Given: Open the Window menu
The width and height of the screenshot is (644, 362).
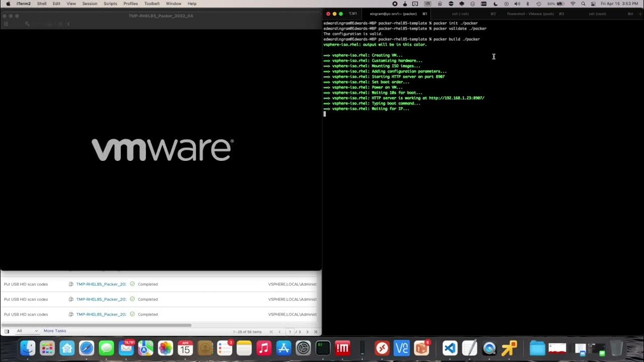Looking at the screenshot, I should point(174,4).
